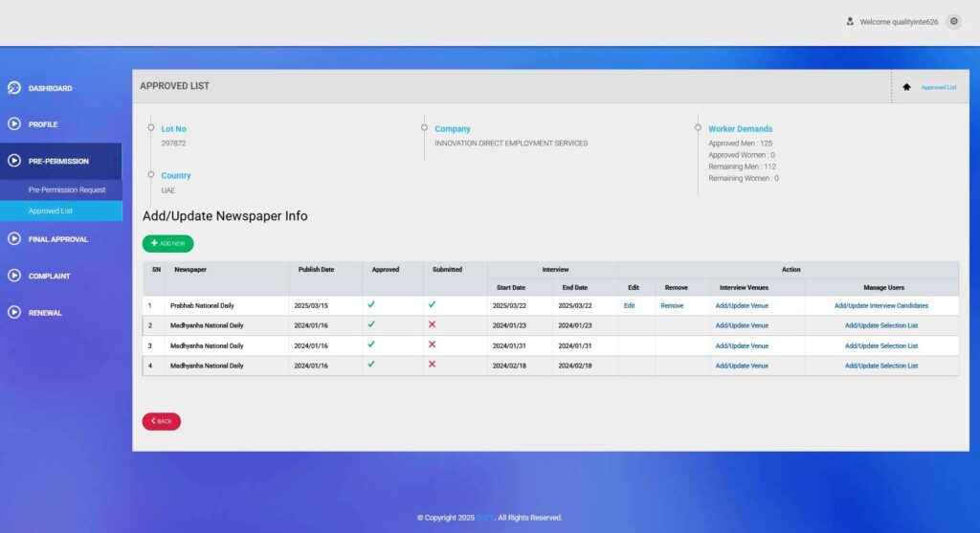
Task: Click Edit link for Prabhab National Daily
Action: click(629, 305)
